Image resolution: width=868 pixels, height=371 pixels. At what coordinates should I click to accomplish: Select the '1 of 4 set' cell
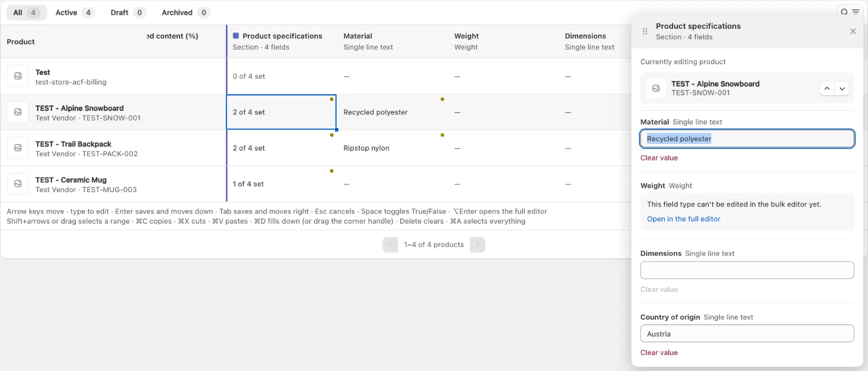click(x=282, y=184)
